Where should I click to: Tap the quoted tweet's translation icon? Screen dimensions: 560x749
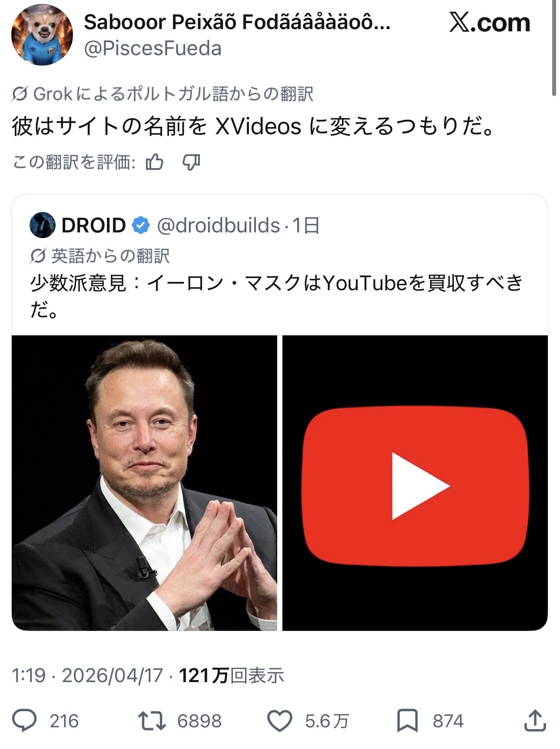(x=38, y=256)
